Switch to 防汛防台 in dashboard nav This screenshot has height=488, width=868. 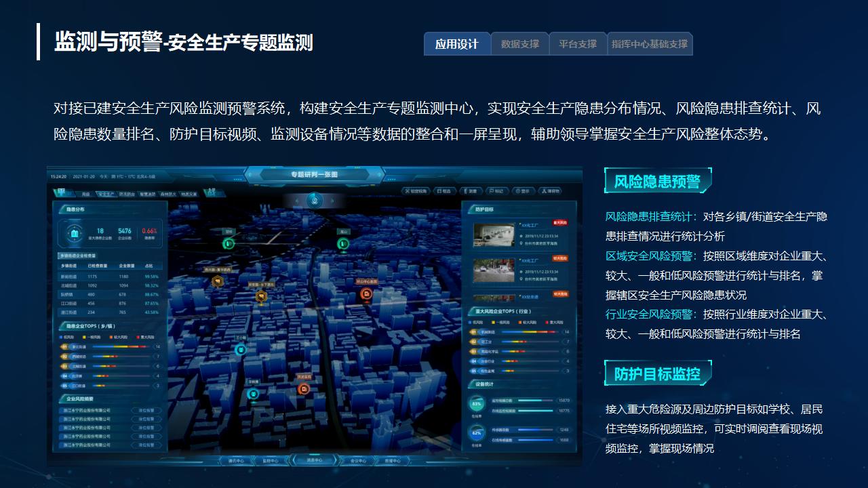click(x=127, y=194)
